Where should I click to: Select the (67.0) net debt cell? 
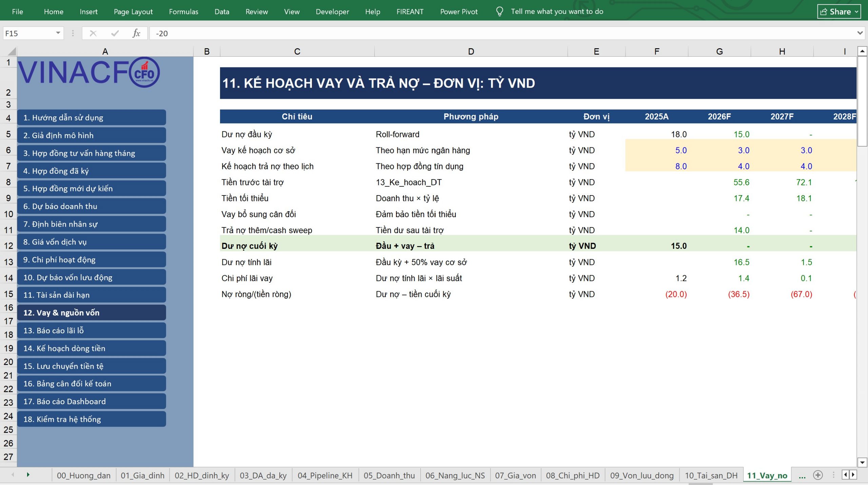click(x=782, y=294)
